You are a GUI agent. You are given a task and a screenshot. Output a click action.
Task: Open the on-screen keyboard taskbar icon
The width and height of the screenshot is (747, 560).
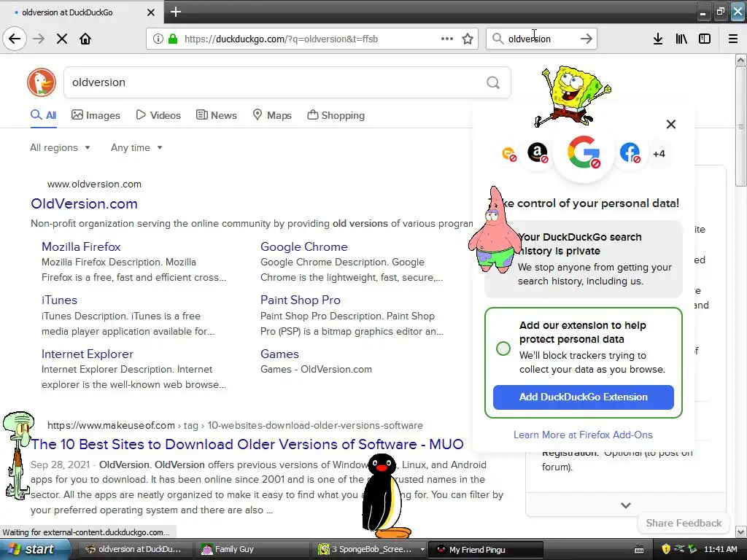[639, 550]
